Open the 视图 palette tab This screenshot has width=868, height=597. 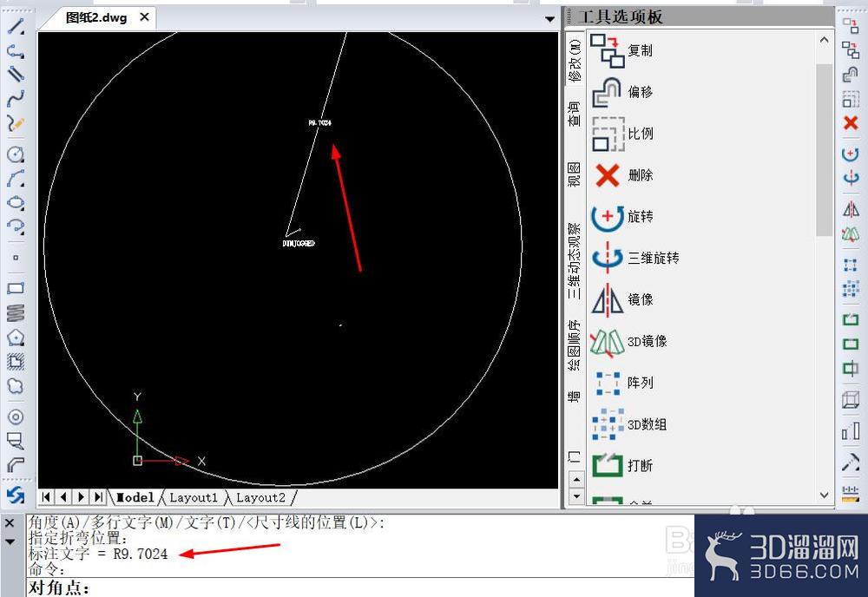pyautogui.click(x=575, y=174)
